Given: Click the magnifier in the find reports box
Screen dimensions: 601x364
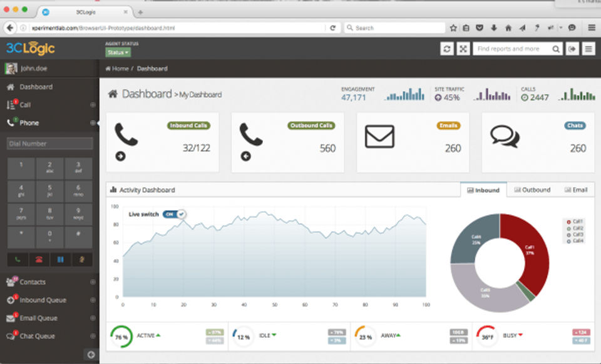Looking at the screenshot, I should (x=556, y=49).
